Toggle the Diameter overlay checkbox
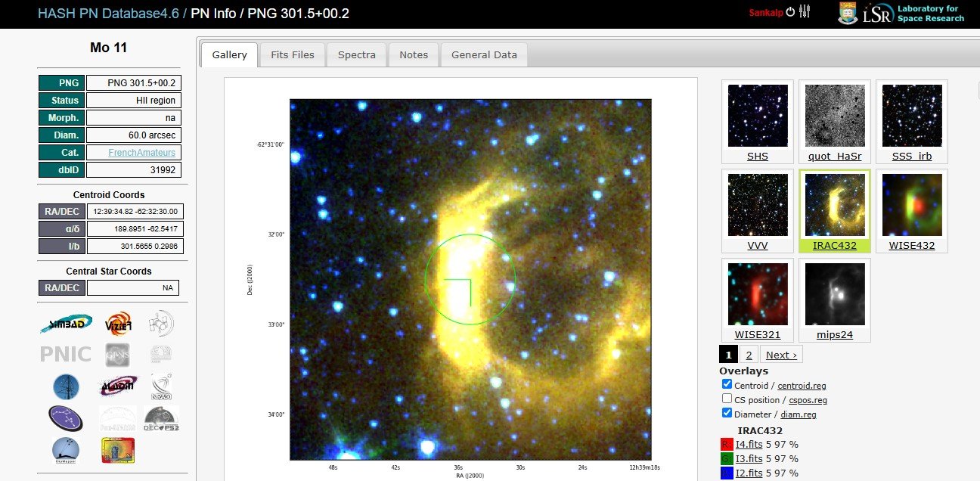The image size is (980, 481). (727, 414)
